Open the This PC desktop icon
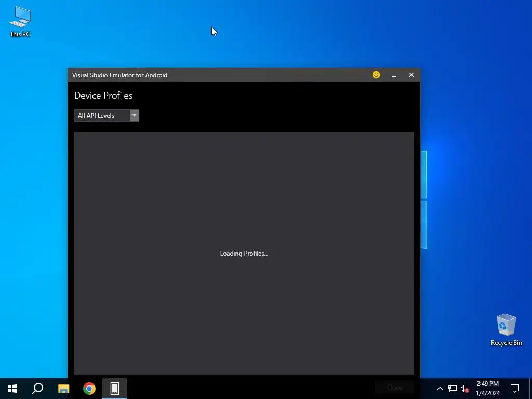Screen dimensions: 532x399 pos(20,21)
